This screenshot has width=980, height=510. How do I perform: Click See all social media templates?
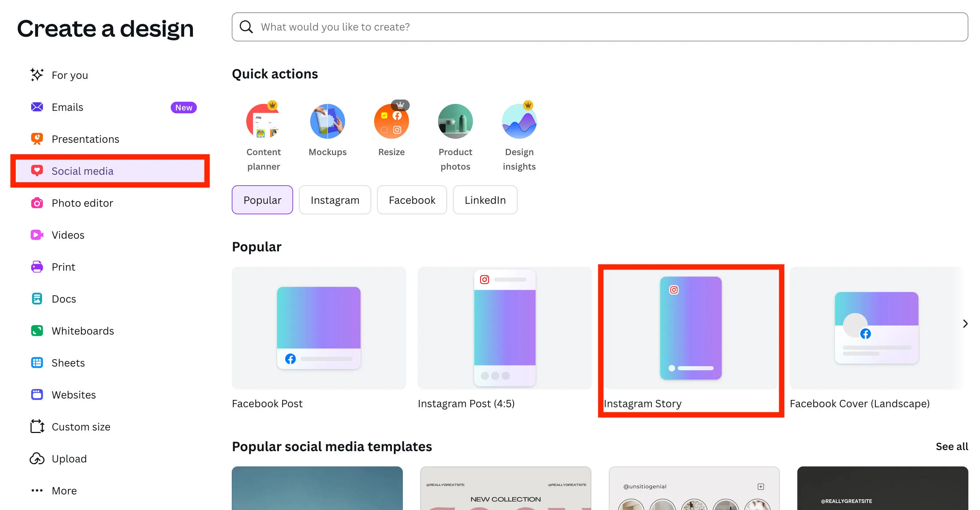point(951,446)
